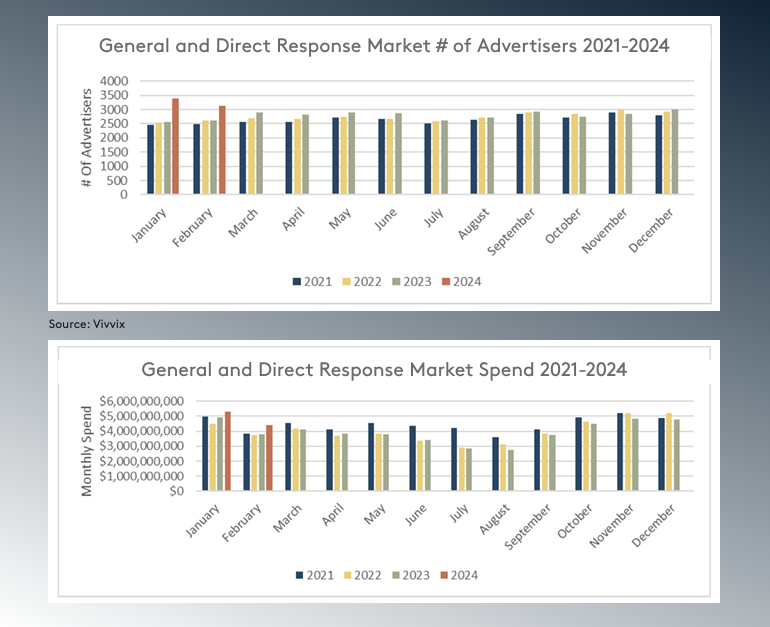Click the Market # of Advertisers chart title
This screenshot has height=627, width=770.
(x=383, y=46)
